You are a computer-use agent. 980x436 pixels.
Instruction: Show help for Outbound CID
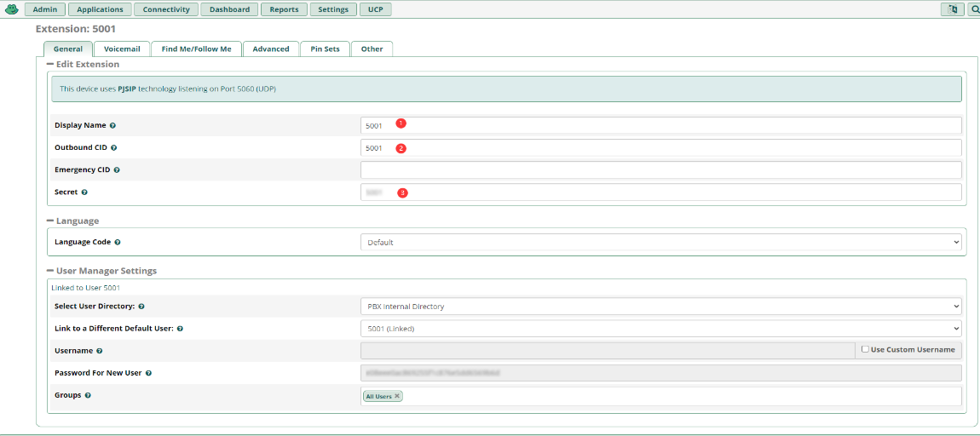click(x=113, y=148)
